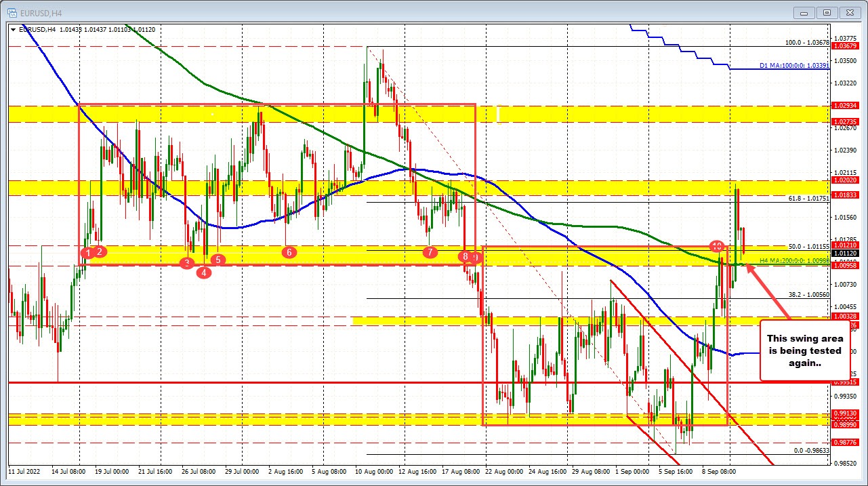Click the 26 Jul 08:00 time label
Screen dimensions: 868x486
tap(199, 470)
